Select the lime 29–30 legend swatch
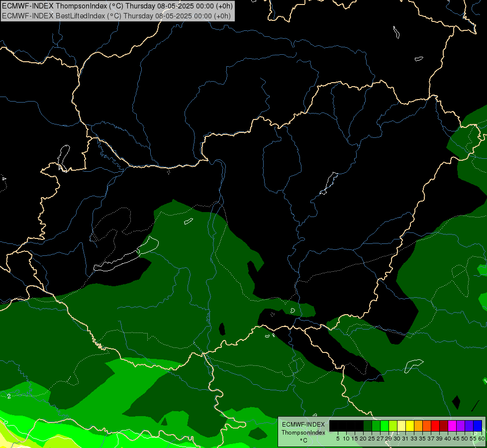This screenshot has width=487, height=448. pyautogui.click(x=393, y=426)
